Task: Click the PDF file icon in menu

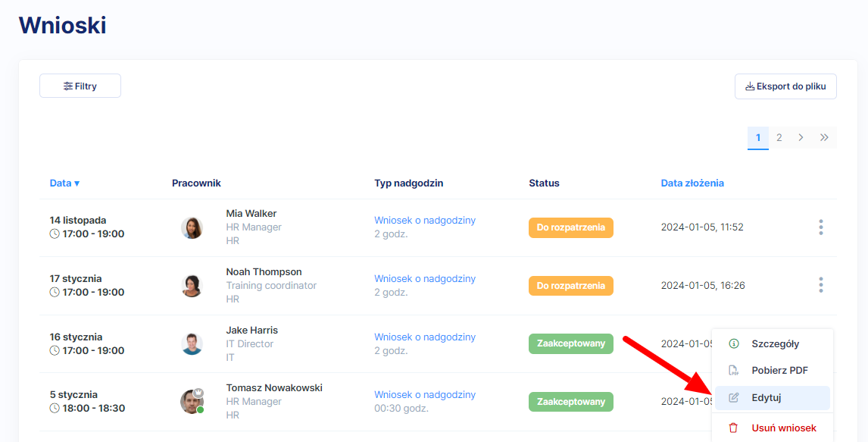Action: [x=733, y=371]
